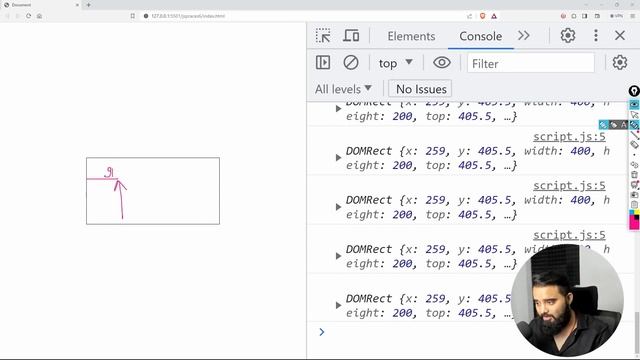Screen dimensions: 640x360
Task: Open the Brave Rewards triangle icon
Action: pyautogui.click(x=494, y=16)
